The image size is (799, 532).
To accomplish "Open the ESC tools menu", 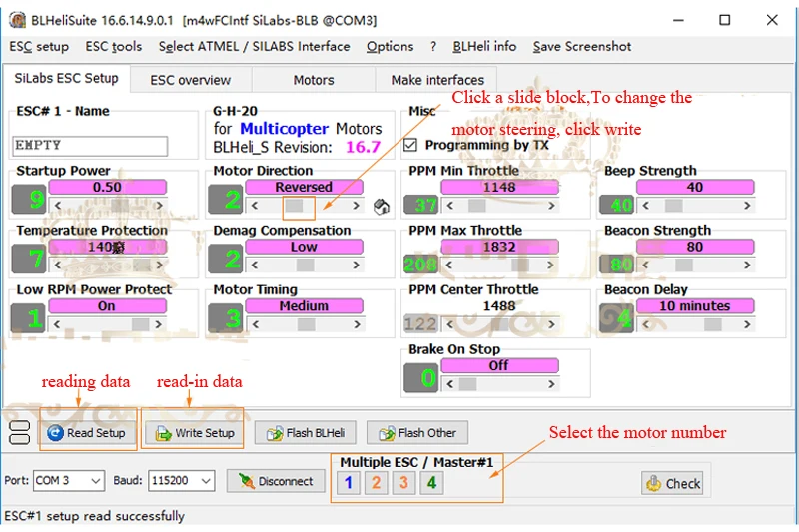I will (x=114, y=46).
